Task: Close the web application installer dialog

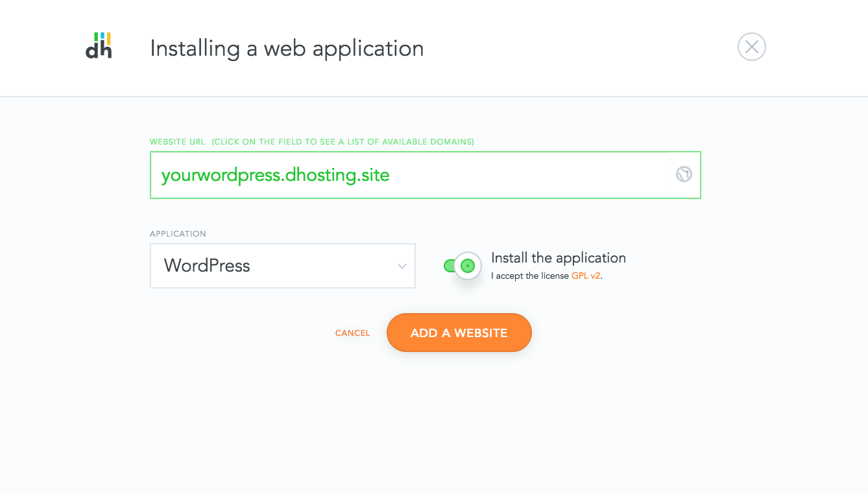Action: [751, 47]
